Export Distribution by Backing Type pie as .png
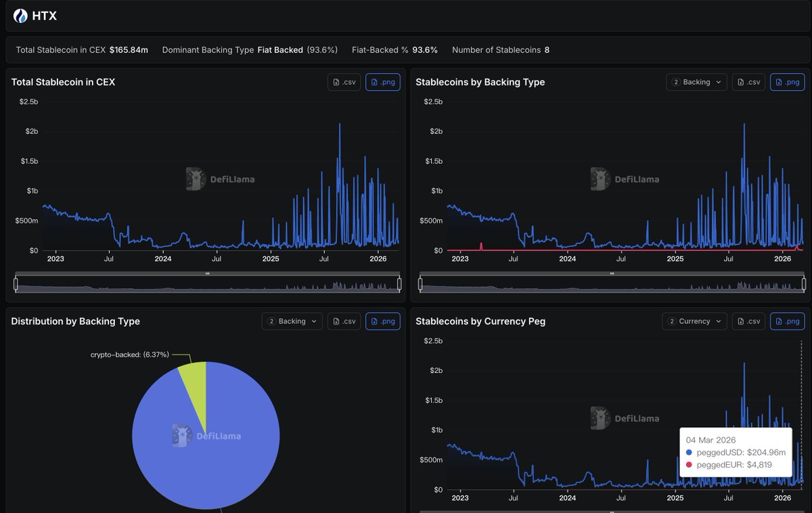The height and width of the screenshot is (513, 812). (x=383, y=321)
